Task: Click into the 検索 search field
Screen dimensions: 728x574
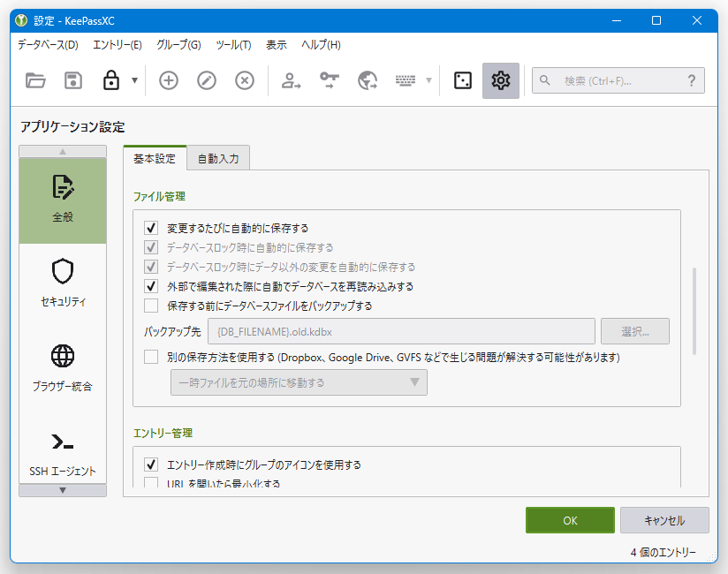Action: tap(618, 80)
